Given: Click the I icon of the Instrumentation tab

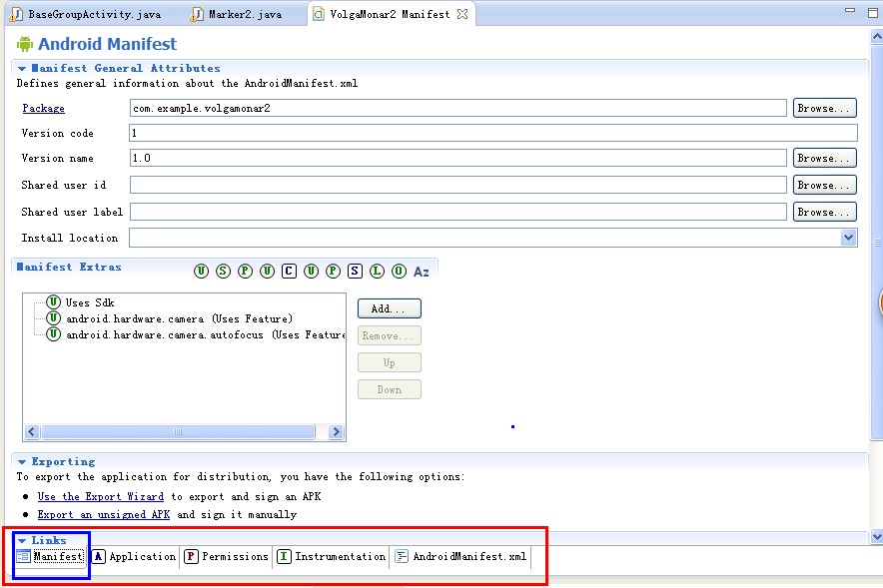Looking at the screenshot, I should click(285, 556).
